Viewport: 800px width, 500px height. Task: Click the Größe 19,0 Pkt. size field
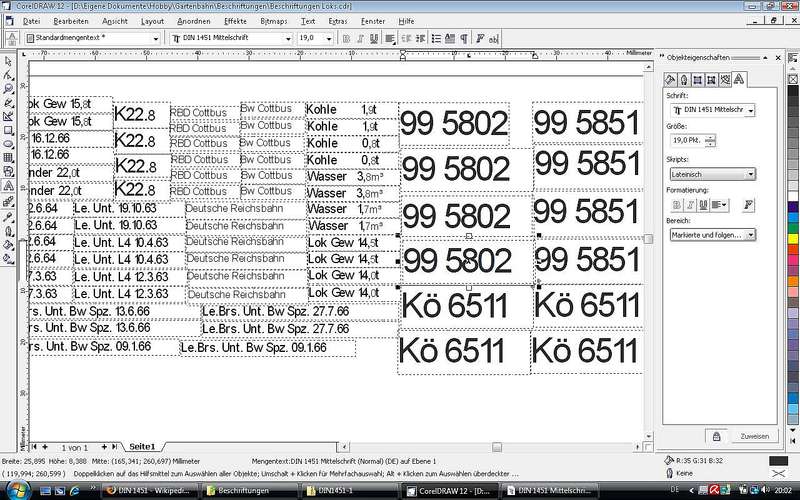(687, 140)
